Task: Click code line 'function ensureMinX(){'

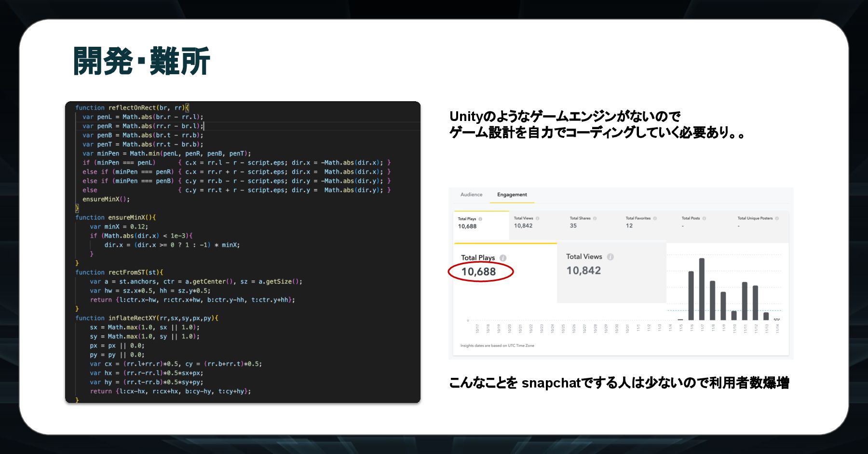Action: [x=116, y=217]
